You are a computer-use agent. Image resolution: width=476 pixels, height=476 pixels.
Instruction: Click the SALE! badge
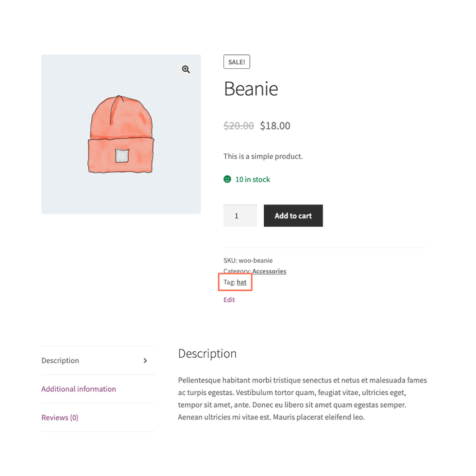click(x=236, y=62)
